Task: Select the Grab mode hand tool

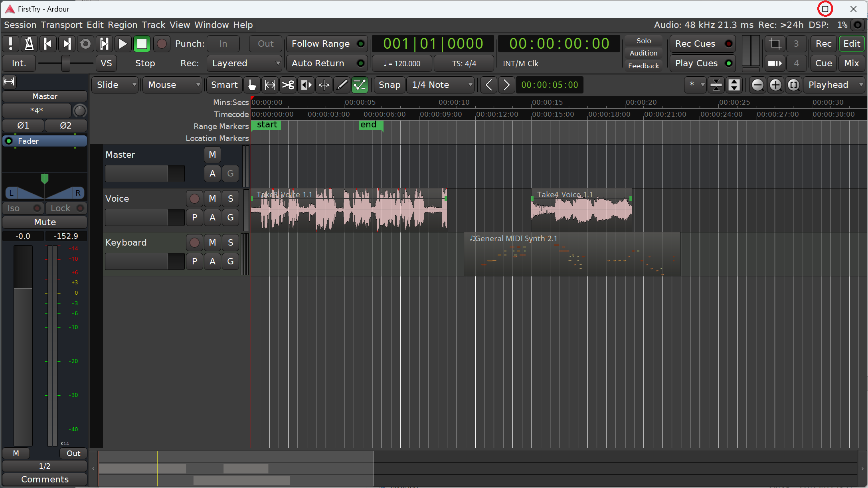Action: point(252,85)
